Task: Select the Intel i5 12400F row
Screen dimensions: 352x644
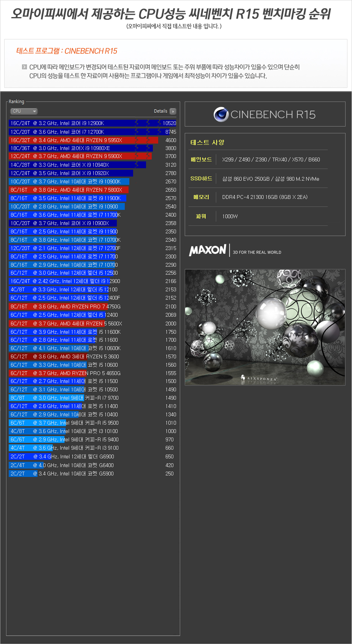Action: point(93,298)
